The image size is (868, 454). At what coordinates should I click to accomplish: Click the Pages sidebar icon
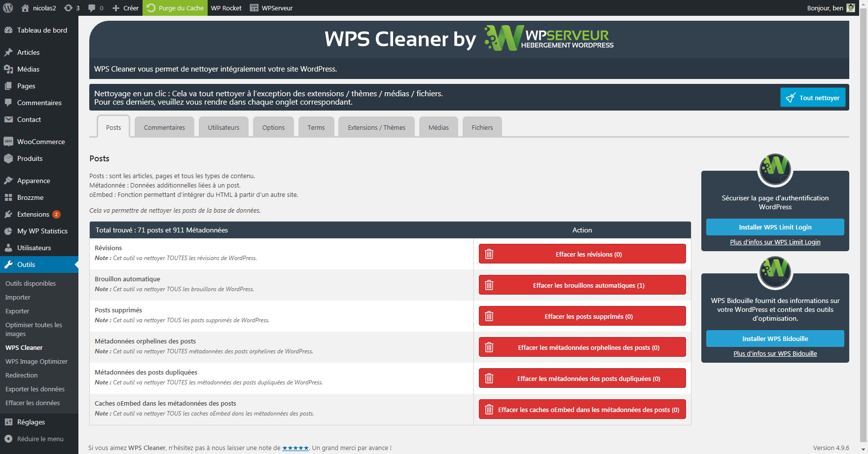(8, 86)
